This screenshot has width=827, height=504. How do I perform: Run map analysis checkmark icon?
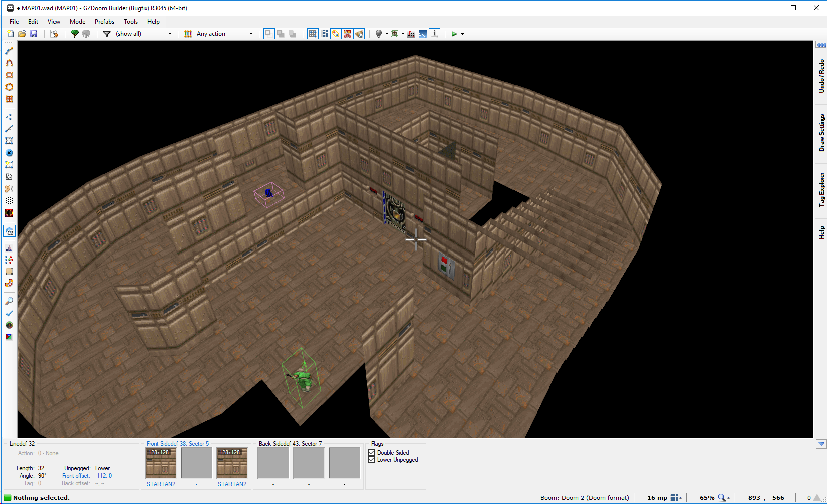(9, 313)
